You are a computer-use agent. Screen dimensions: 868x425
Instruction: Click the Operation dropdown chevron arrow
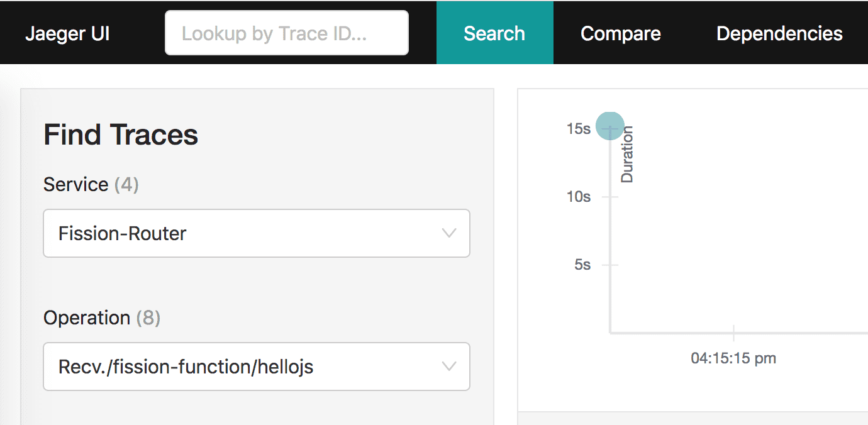[x=449, y=367]
